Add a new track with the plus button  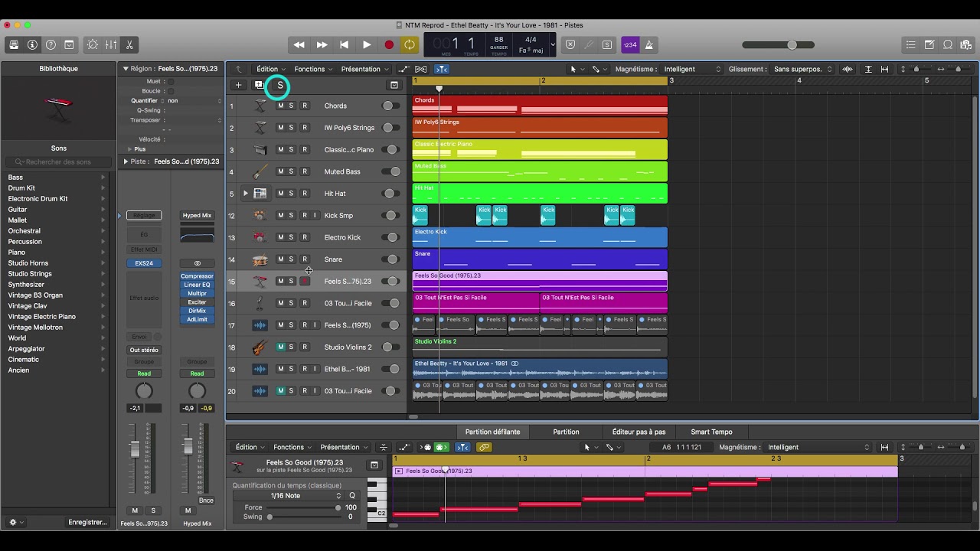click(238, 85)
